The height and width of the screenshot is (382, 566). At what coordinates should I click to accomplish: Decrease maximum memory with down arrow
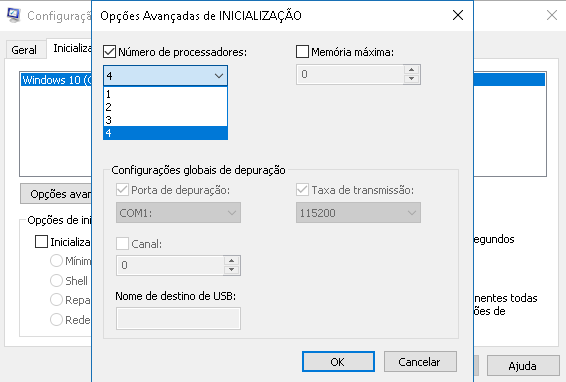(x=412, y=79)
